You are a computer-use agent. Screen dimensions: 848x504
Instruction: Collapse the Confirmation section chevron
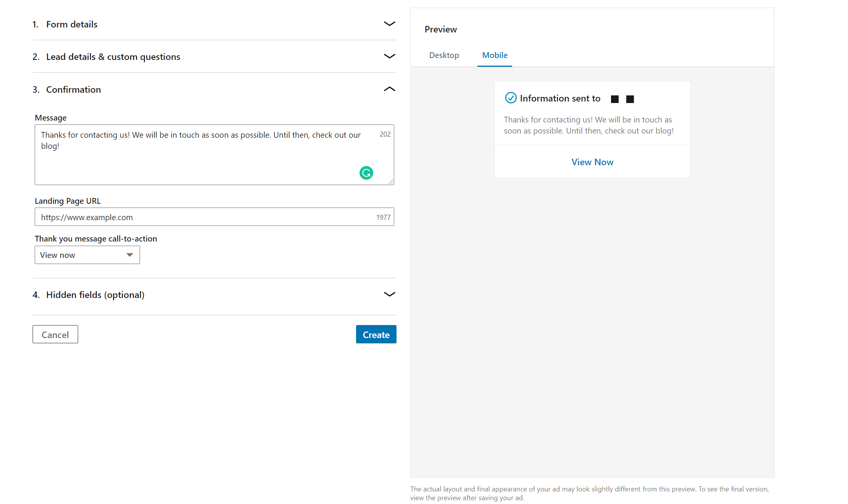(x=389, y=89)
